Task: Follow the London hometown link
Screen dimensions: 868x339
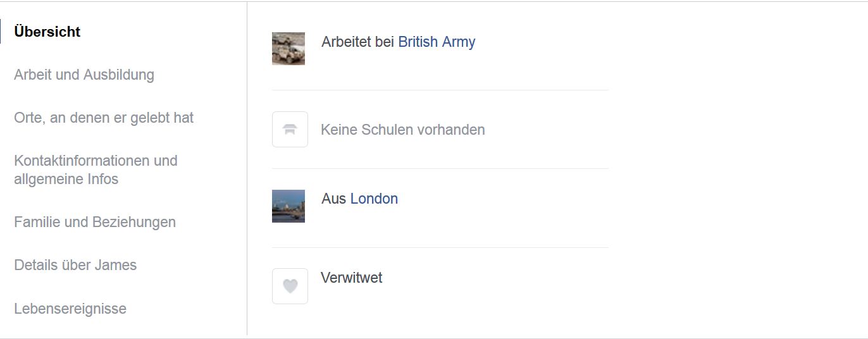Action: point(374,199)
